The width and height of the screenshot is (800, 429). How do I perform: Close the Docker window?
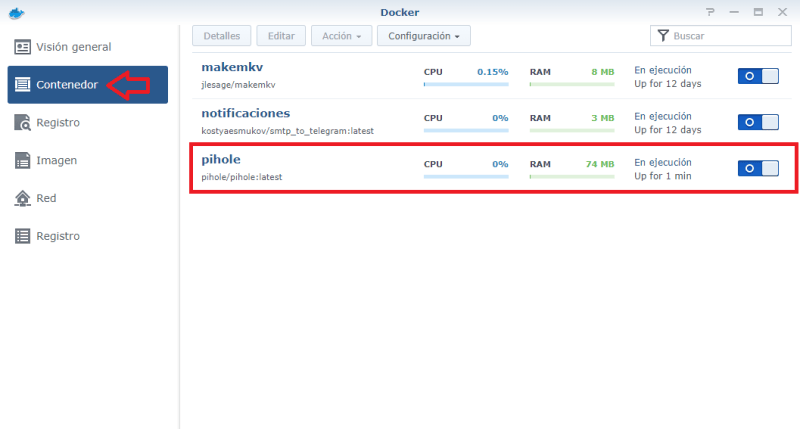pos(782,12)
